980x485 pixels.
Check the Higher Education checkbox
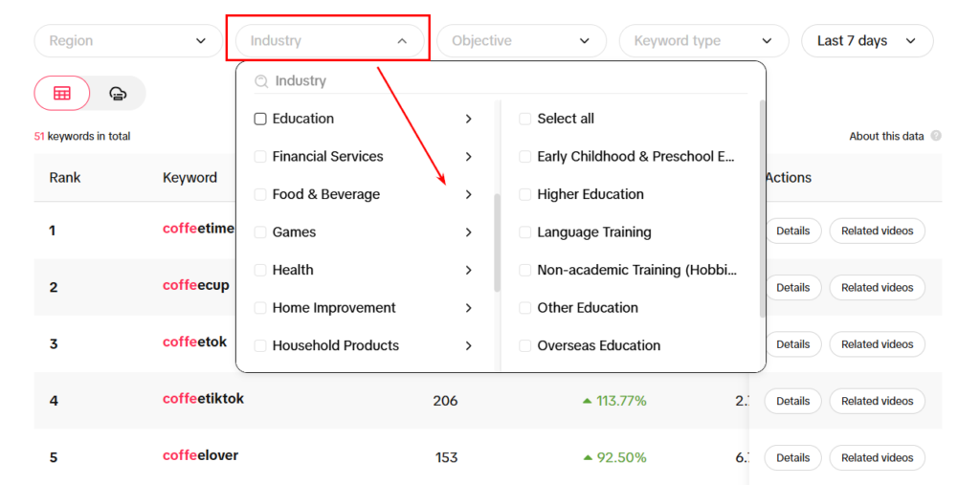[525, 194]
